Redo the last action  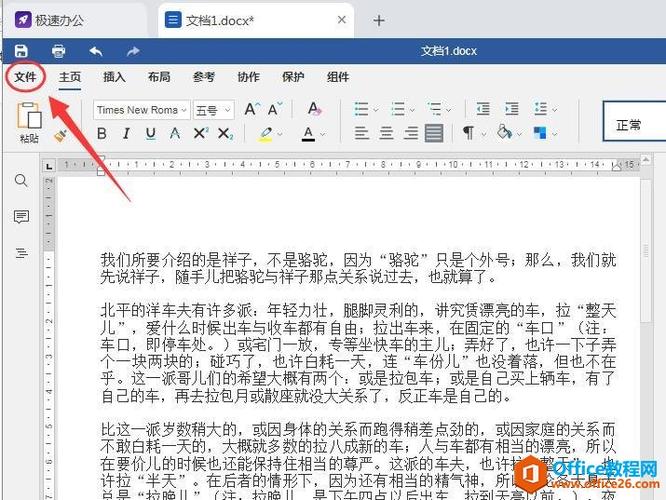133,51
